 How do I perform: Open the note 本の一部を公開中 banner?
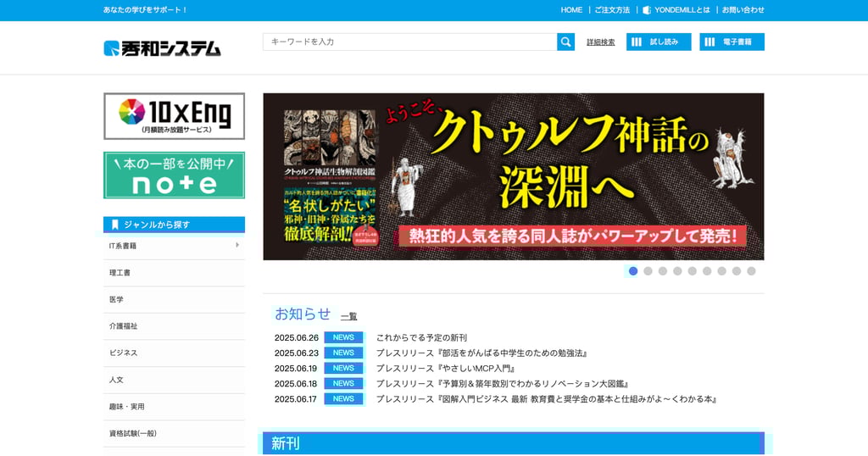pyautogui.click(x=174, y=175)
